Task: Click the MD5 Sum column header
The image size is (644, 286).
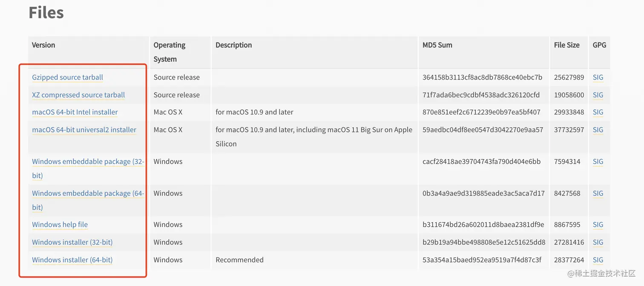Action: [x=437, y=45]
